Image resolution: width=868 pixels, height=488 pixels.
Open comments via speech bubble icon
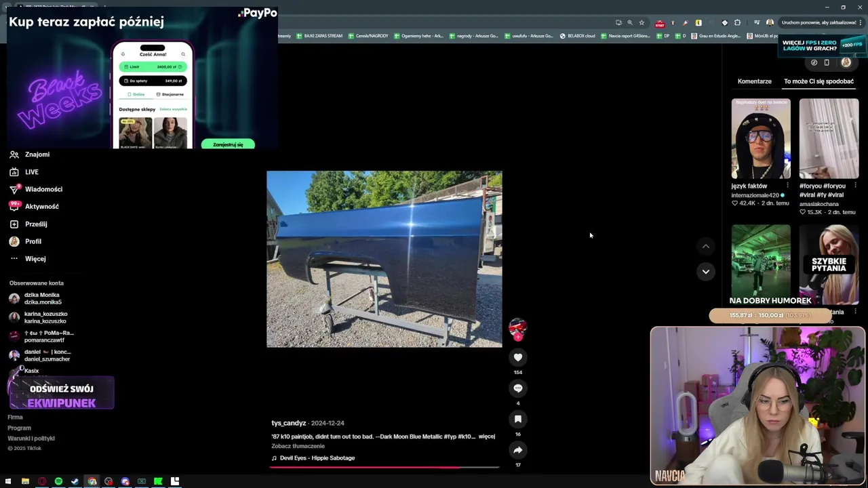point(517,388)
